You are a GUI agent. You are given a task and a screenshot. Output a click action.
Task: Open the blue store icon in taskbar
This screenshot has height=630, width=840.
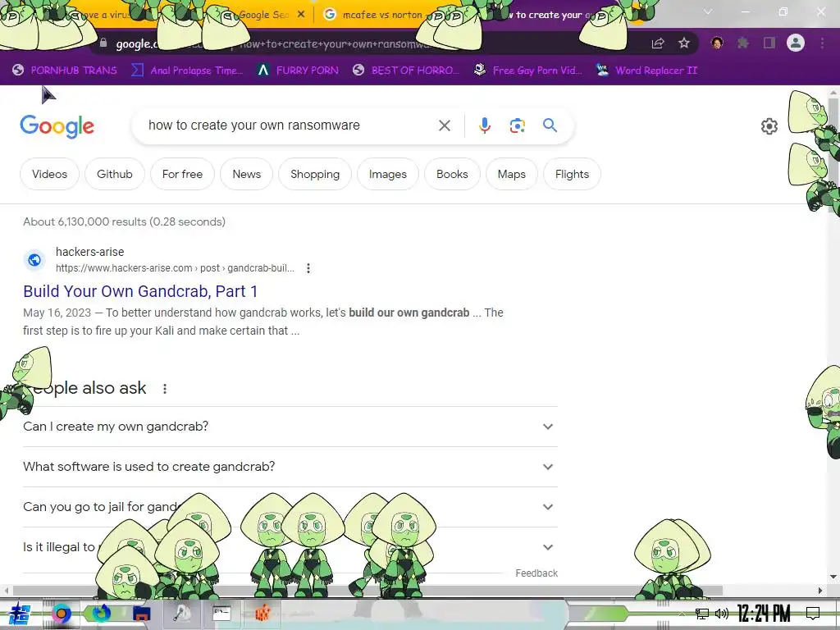(142, 614)
